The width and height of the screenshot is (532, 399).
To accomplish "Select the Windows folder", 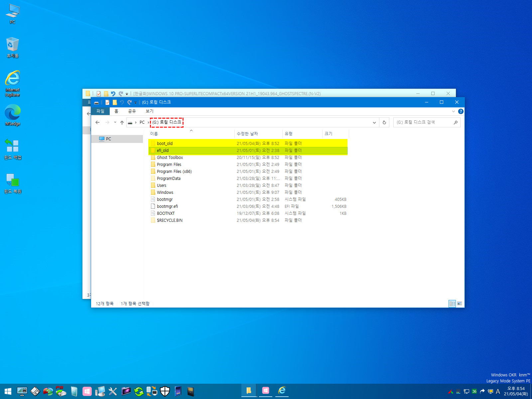I will tap(248, 193).
